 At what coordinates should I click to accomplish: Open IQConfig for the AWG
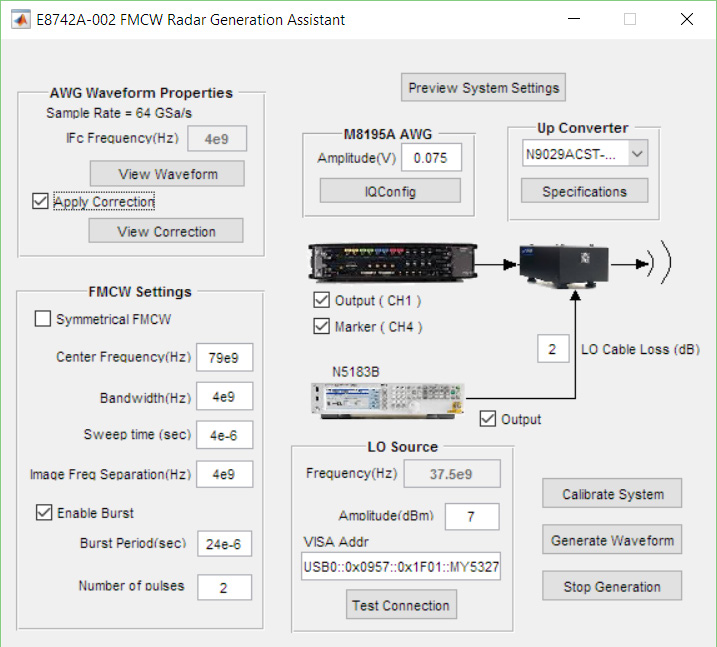[x=389, y=191]
